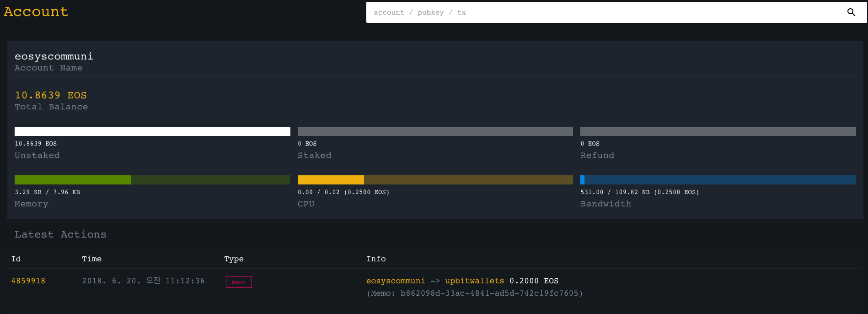The image size is (868, 314).
Task: Click the Account Name label
Action: 48,68
